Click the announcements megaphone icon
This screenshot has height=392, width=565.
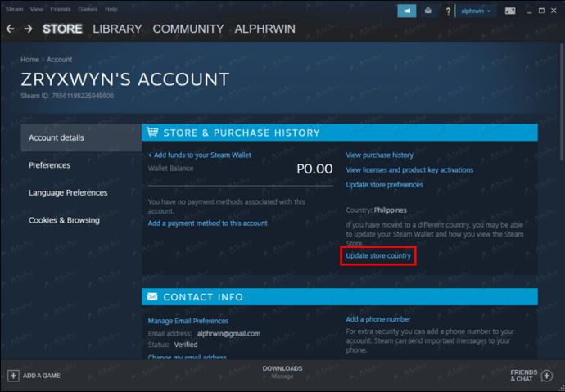(407, 11)
